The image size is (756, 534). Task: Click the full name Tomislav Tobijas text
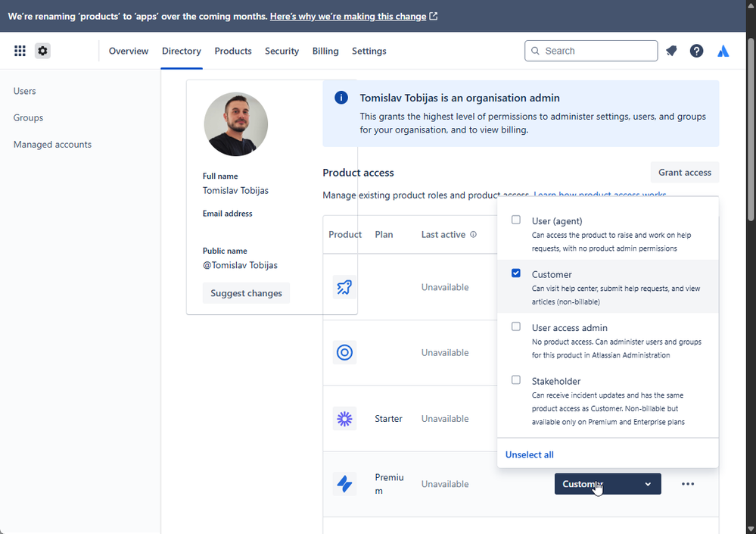[x=235, y=191]
